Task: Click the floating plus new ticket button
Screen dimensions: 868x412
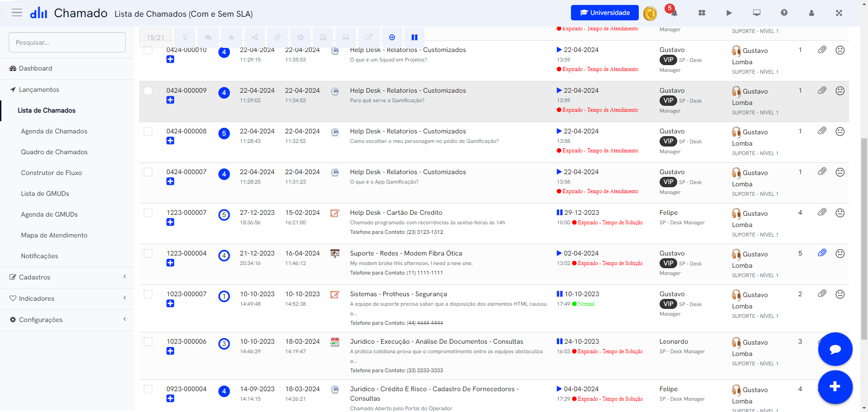Action: coord(835,387)
